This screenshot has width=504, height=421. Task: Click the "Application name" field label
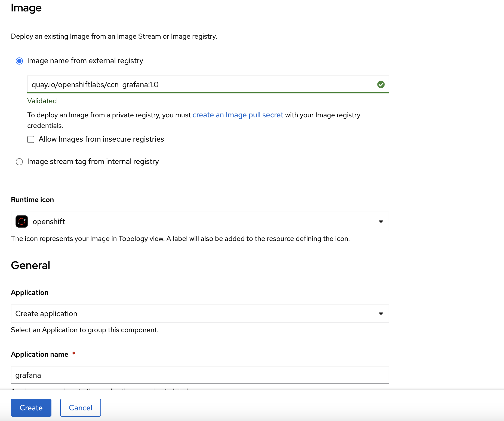click(x=39, y=354)
